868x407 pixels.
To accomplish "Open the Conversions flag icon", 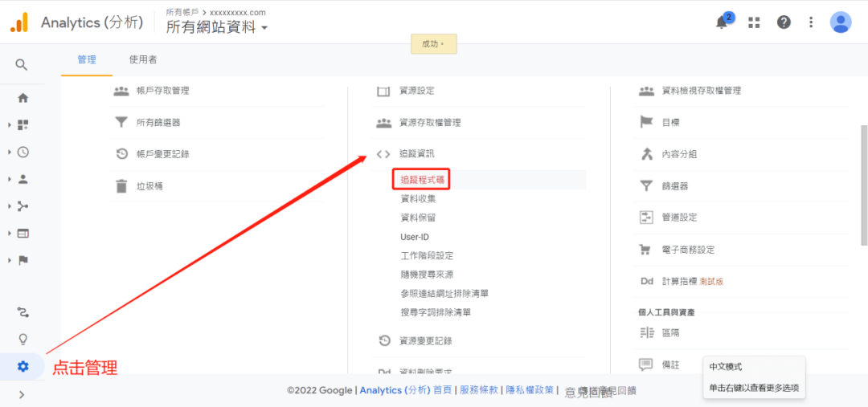I will pos(23,260).
